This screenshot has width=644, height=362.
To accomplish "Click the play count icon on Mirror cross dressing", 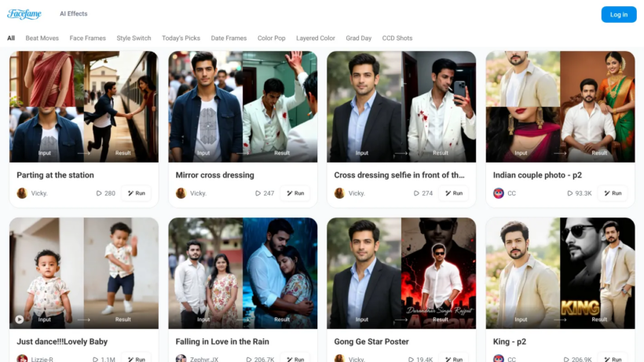I will 258,193.
